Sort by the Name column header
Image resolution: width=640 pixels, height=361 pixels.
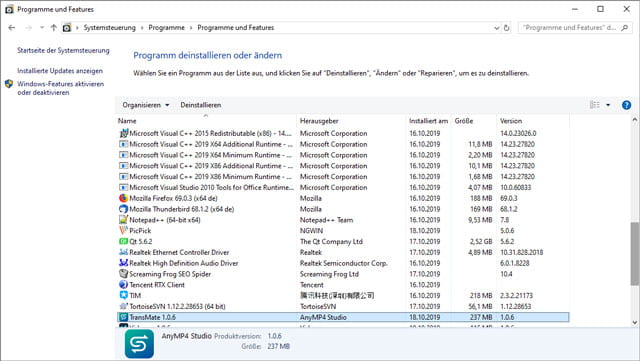point(206,121)
